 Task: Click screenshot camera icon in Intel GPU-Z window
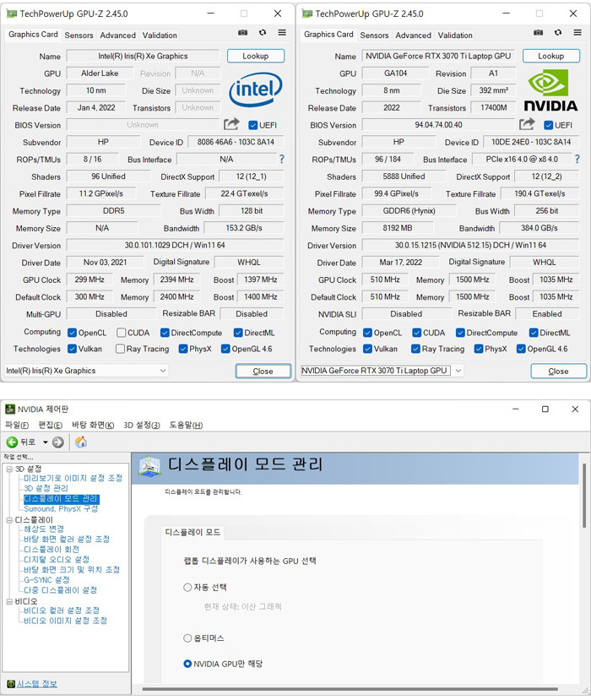(242, 33)
